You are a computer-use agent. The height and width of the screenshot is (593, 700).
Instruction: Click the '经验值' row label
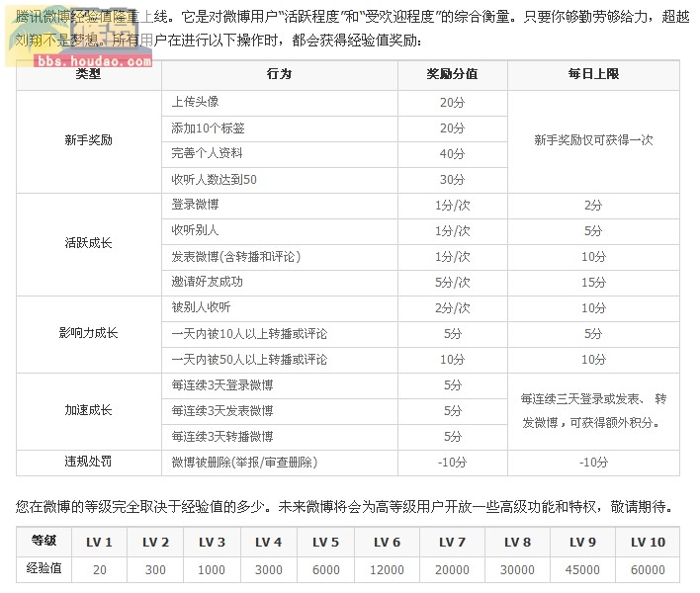tap(44, 568)
